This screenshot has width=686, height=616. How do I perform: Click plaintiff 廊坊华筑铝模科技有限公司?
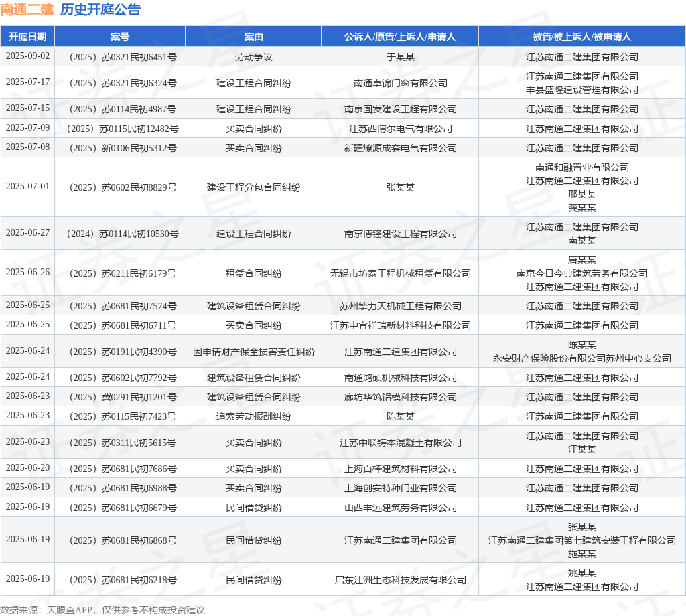pyautogui.click(x=401, y=398)
